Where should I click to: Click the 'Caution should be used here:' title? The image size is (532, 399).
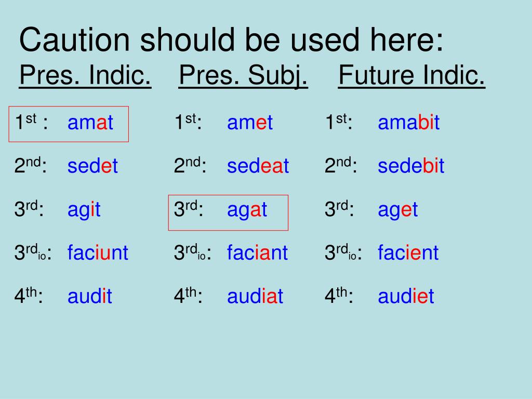(231, 40)
